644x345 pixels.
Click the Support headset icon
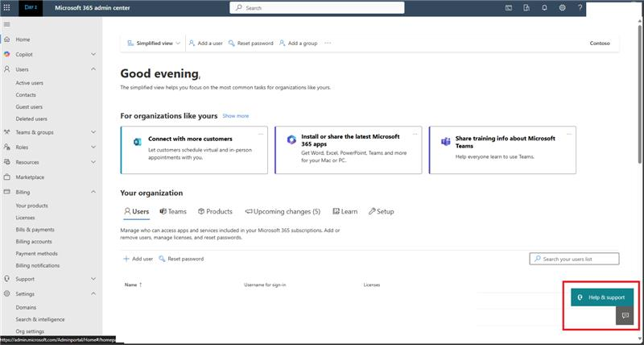coord(7,279)
